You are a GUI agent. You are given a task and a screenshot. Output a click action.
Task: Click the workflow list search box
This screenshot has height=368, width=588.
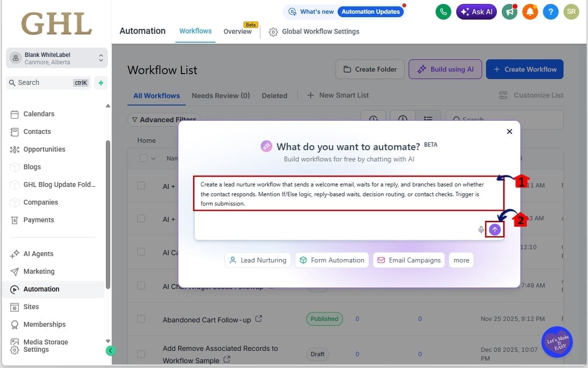(x=505, y=120)
